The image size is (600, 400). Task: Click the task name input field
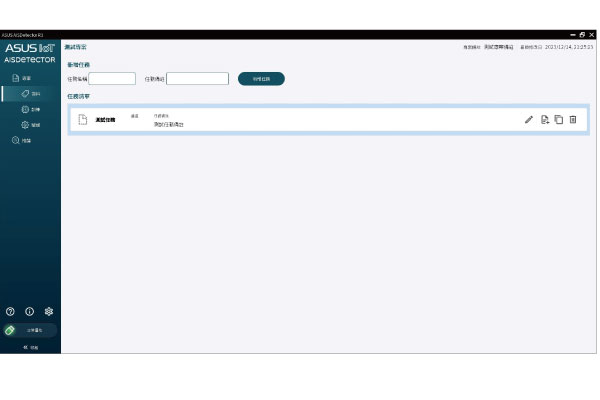click(x=112, y=79)
